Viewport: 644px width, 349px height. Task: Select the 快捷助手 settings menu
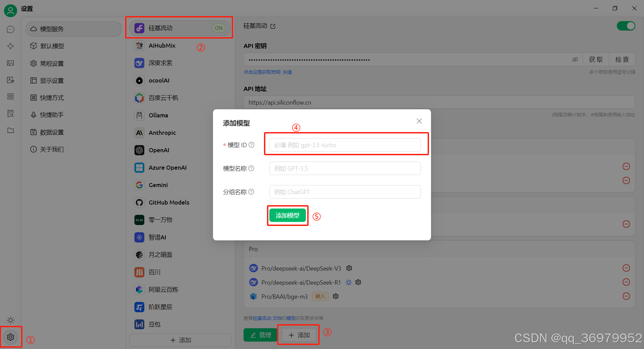(x=73, y=115)
